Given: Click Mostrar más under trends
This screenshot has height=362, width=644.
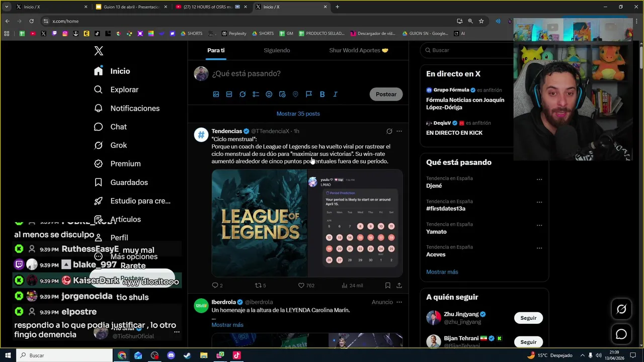Looking at the screenshot, I should [442, 272].
